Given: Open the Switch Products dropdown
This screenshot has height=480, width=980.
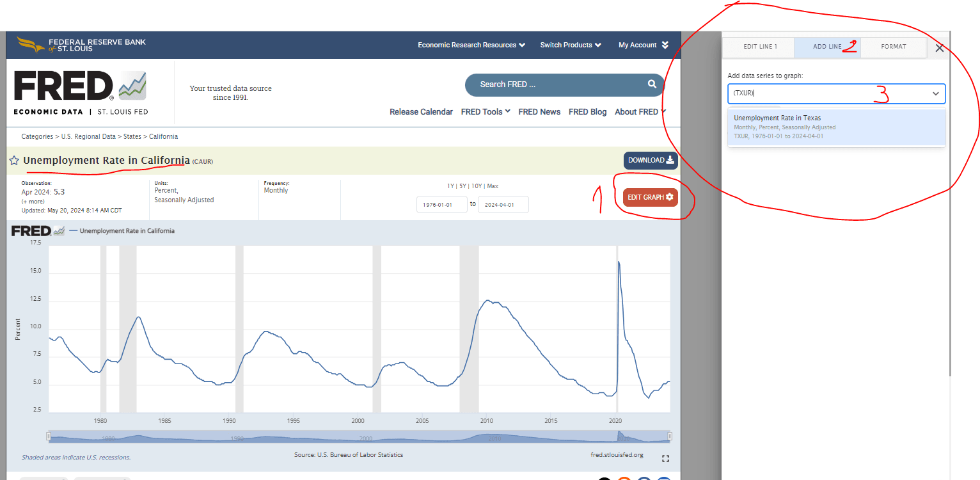Looking at the screenshot, I should (x=570, y=45).
